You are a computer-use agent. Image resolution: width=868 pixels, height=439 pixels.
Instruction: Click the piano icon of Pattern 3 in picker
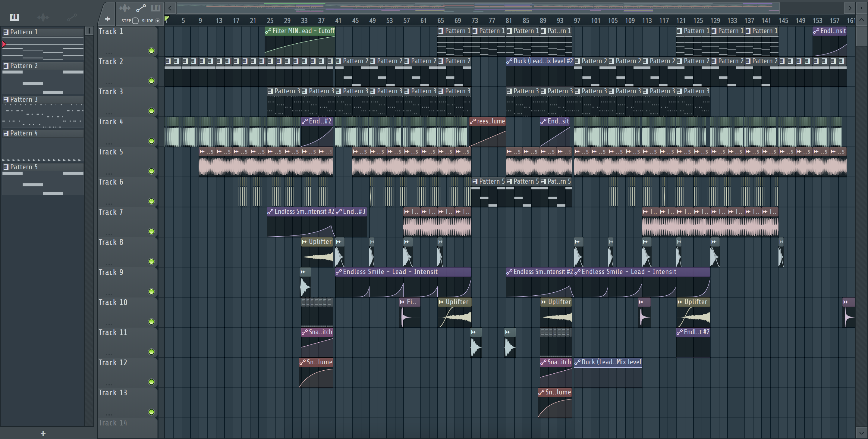[6, 99]
